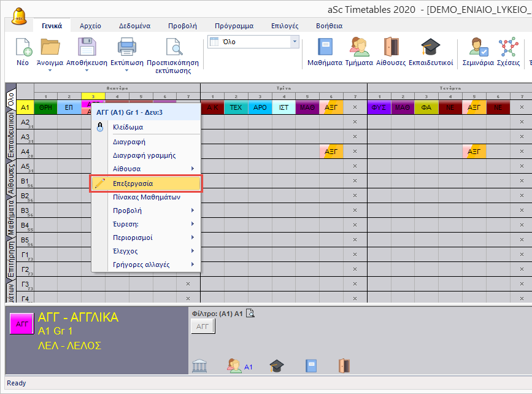Viewport: 532px width, 394px height.
Task: Expand the Περιορισμοί submenu
Action: click(145, 238)
